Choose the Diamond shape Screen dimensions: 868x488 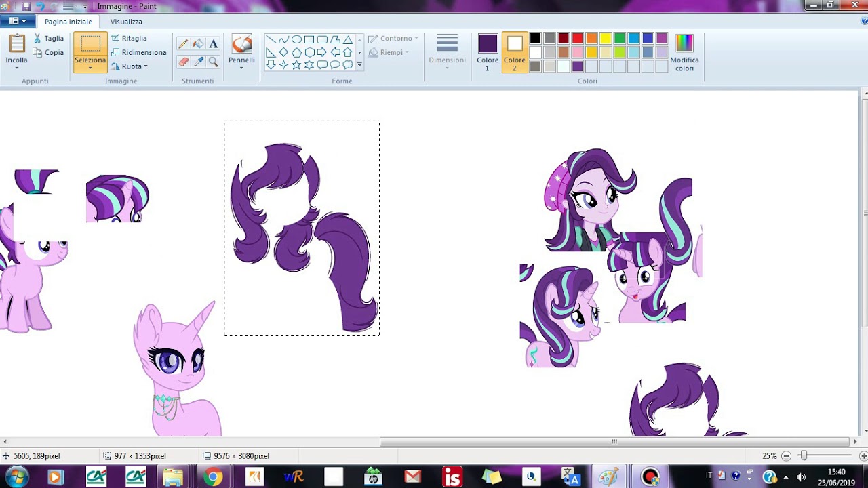tap(283, 52)
